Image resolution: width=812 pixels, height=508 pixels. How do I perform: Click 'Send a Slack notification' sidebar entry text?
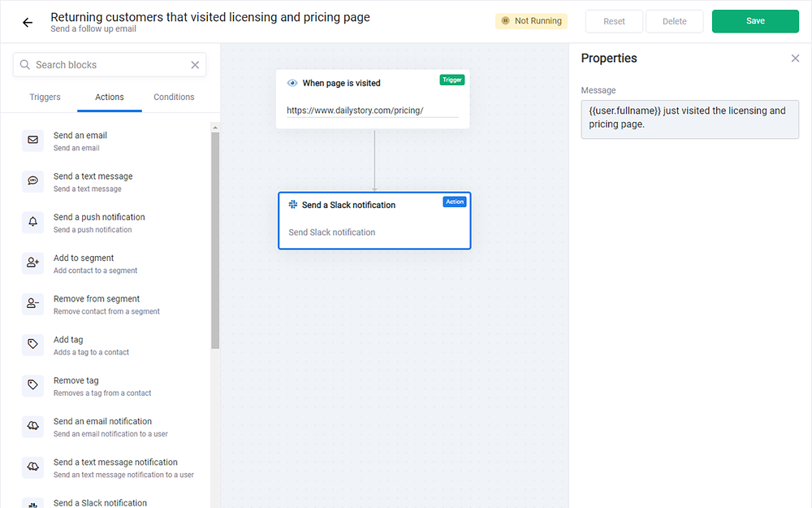tap(100, 503)
